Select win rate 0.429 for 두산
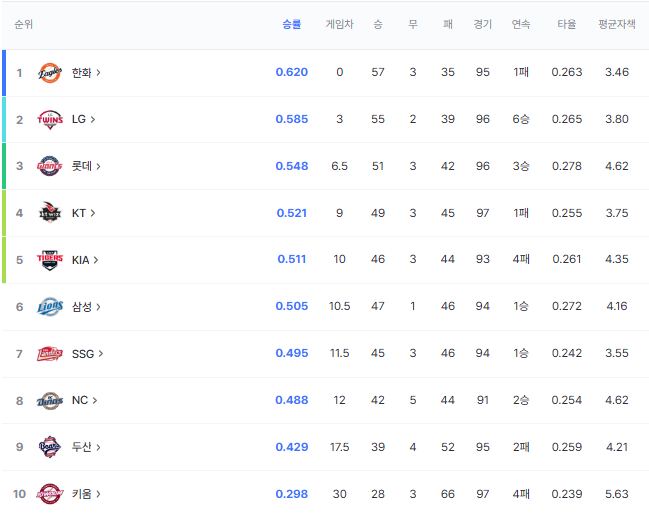Screen dimensions: 649x515 tap(292, 447)
